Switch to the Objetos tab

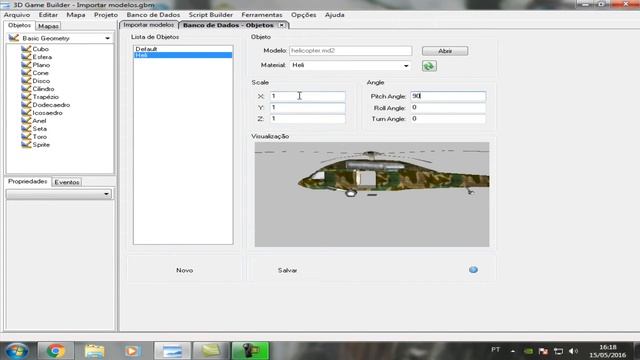coord(19,25)
